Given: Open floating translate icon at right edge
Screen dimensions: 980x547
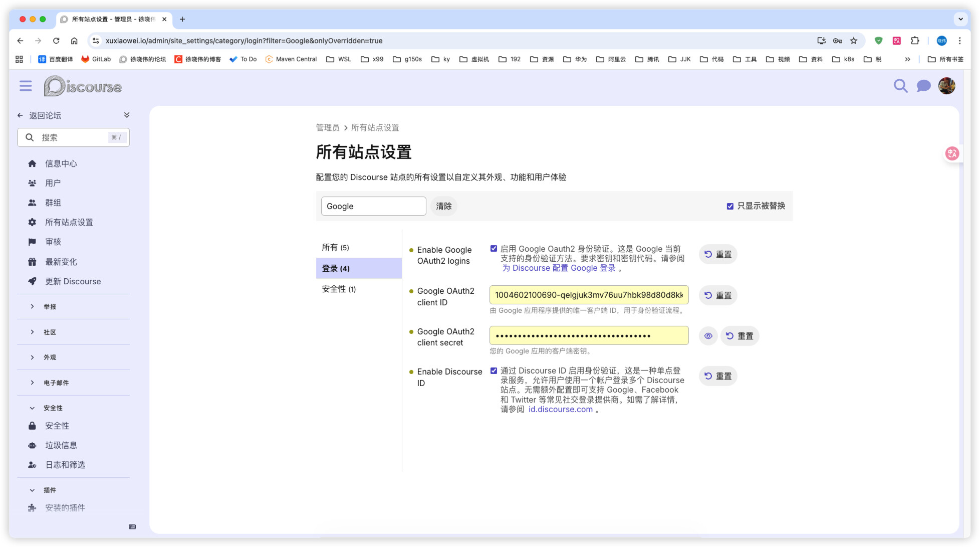Looking at the screenshot, I should click(952, 153).
